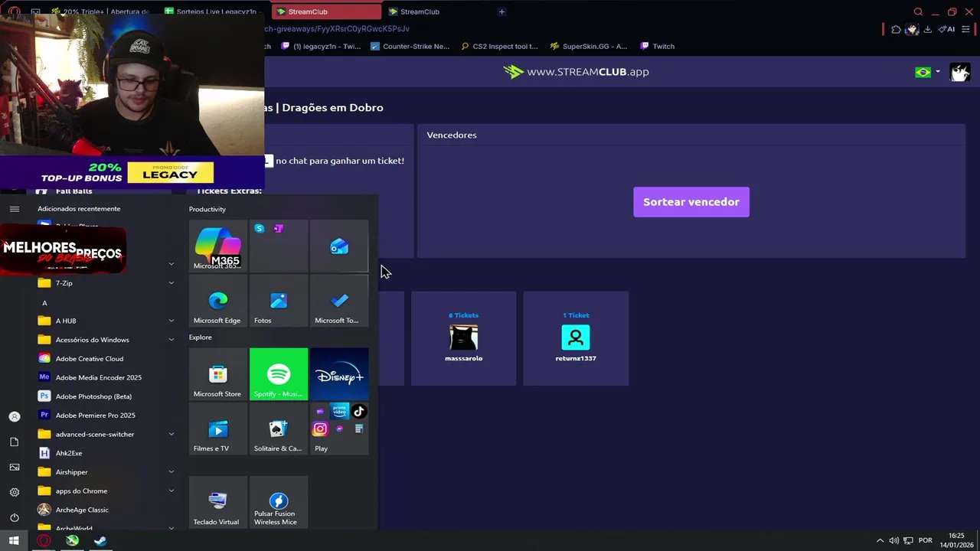Screen dimensions: 980x551
Task: Open the browser downloads icon
Action: coord(927,29)
